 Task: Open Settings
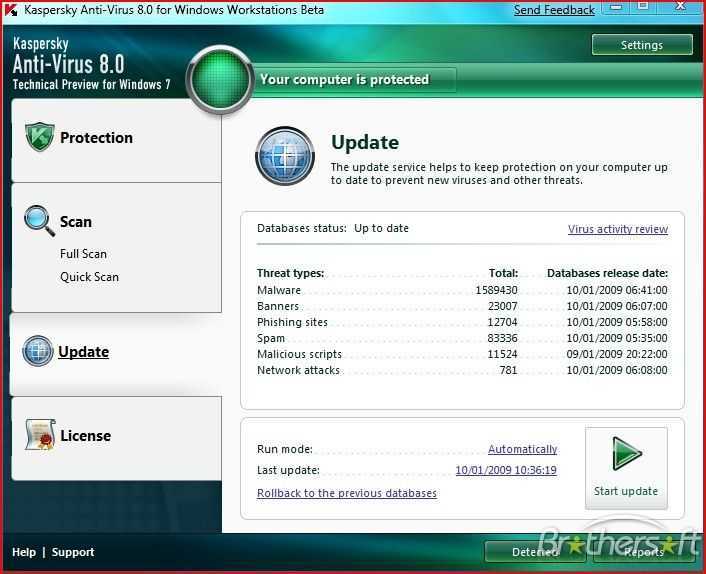click(642, 45)
